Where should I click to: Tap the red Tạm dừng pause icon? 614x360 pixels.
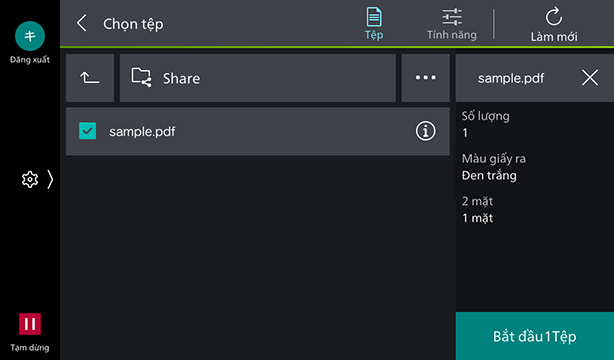30,324
